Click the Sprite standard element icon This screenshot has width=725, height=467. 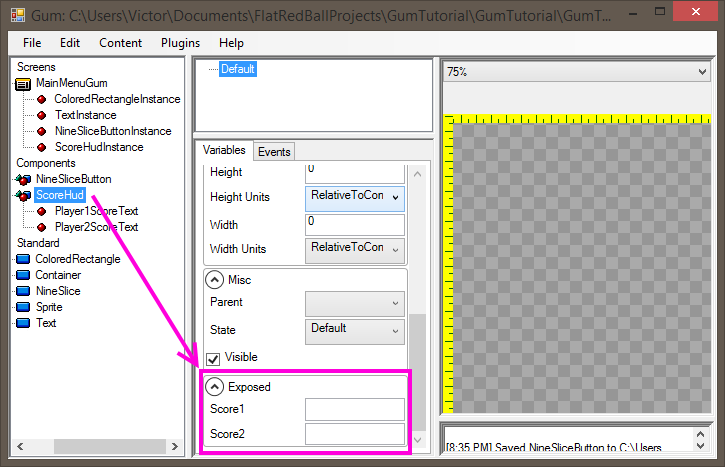pyautogui.click(x=24, y=307)
